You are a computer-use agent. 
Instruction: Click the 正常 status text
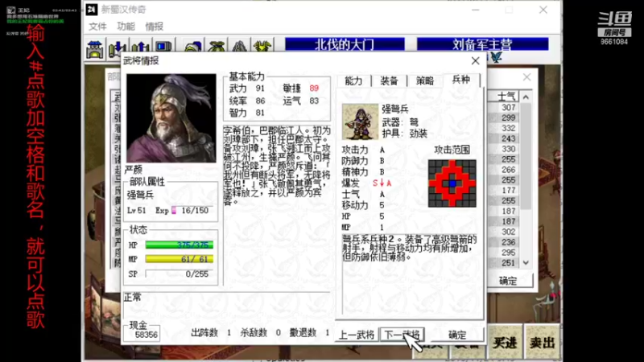point(133,297)
